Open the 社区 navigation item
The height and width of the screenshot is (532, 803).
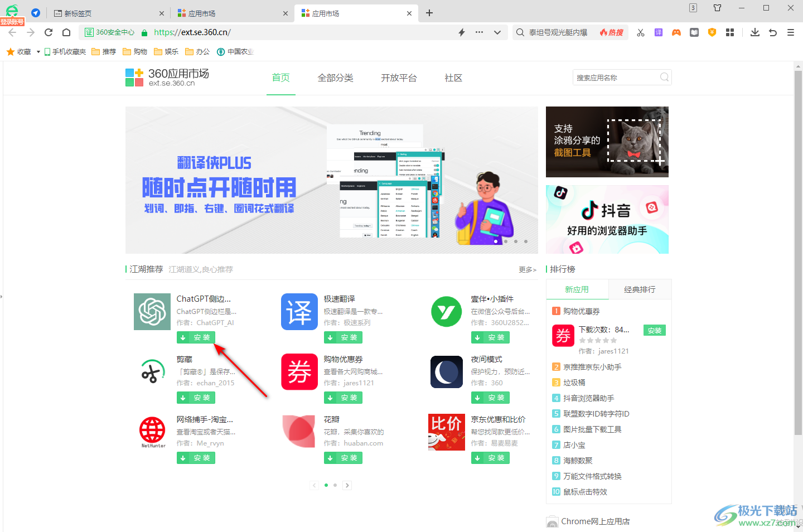[453, 78]
